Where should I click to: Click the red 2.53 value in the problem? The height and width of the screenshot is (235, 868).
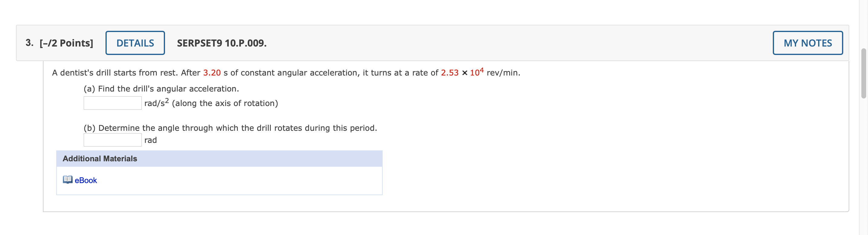pyautogui.click(x=449, y=73)
